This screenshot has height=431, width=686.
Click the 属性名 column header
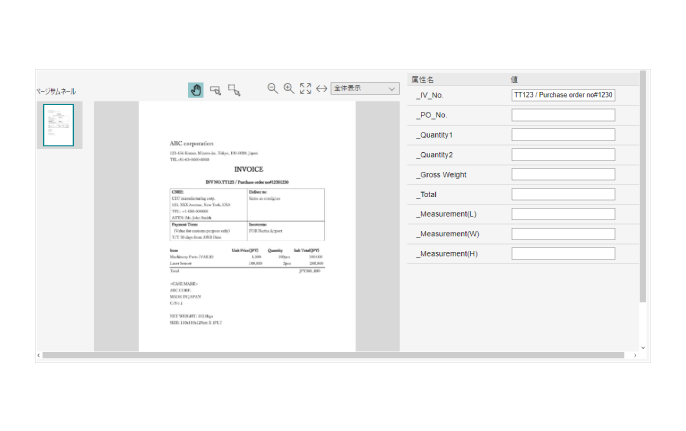point(423,80)
